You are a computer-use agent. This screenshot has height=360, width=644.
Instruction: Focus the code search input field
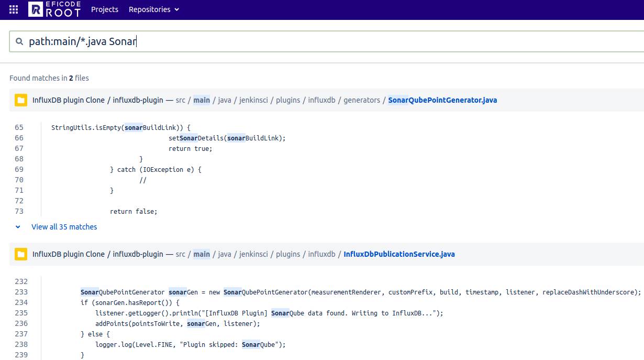point(327,41)
